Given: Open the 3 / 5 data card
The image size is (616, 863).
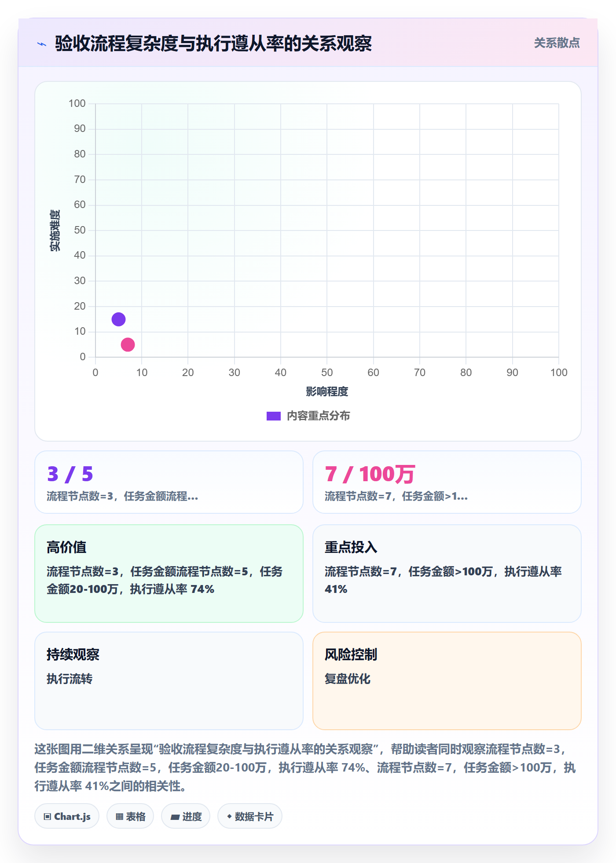Looking at the screenshot, I should [x=169, y=482].
